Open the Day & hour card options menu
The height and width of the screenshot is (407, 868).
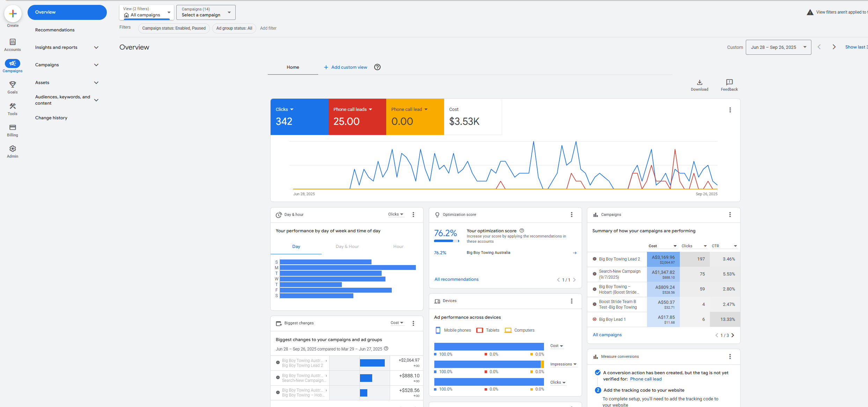(413, 214)
